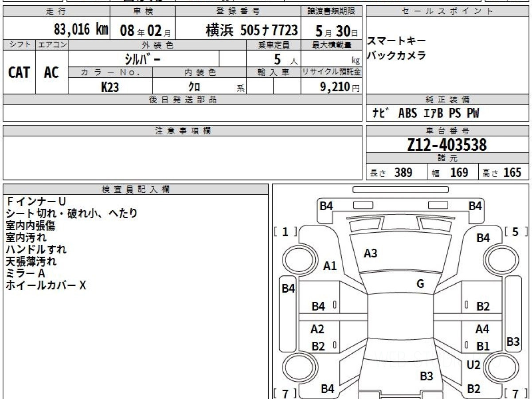This screenshot has width=532, height=399.
Task: Click the CAT shift value
Action: click(19, 72)
